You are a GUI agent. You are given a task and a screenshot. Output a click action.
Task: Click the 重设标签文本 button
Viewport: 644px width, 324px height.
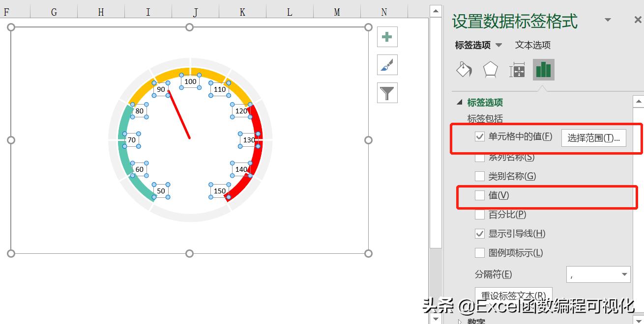tap(513, 295)
